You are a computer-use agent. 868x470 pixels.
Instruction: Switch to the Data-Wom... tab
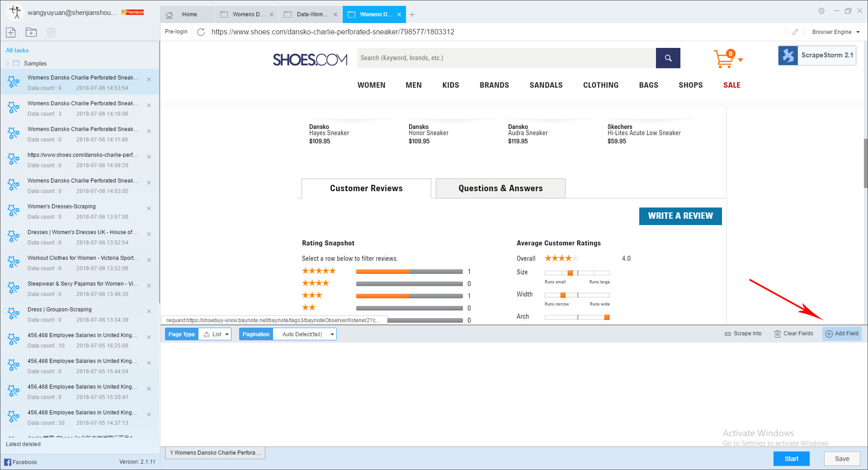[x=311, y=14]
